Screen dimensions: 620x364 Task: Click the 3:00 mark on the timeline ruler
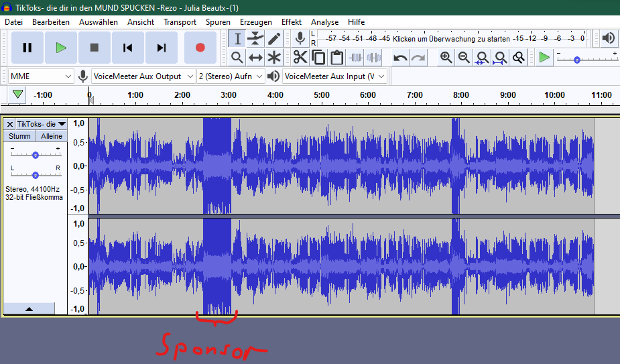[229, 95]
